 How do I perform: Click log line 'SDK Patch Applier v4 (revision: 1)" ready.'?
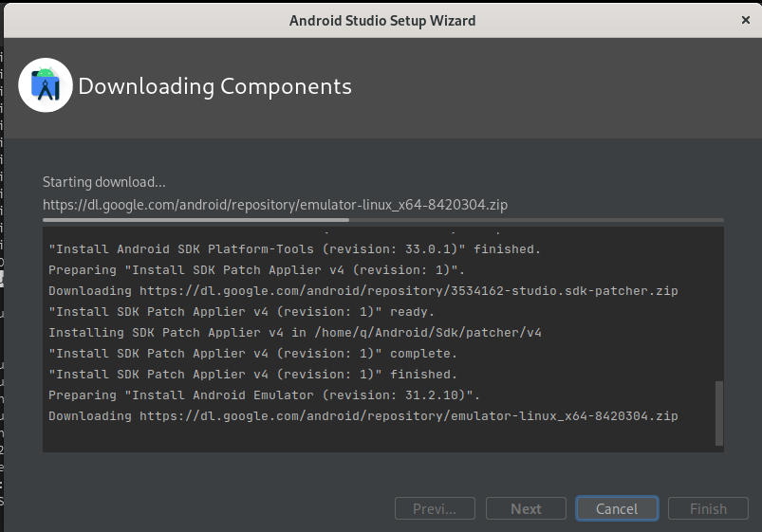[242, 312]
